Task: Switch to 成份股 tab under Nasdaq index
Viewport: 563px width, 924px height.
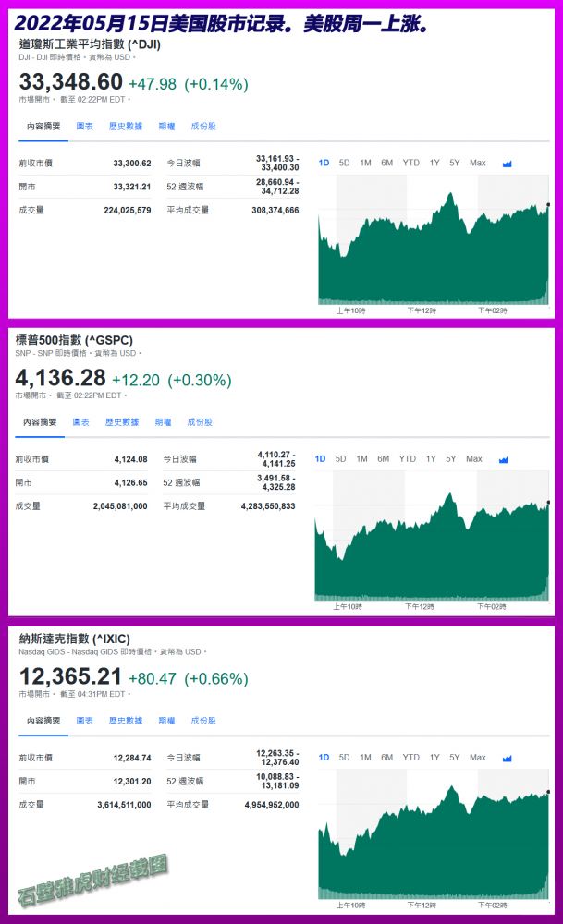Action: point(203,721)
